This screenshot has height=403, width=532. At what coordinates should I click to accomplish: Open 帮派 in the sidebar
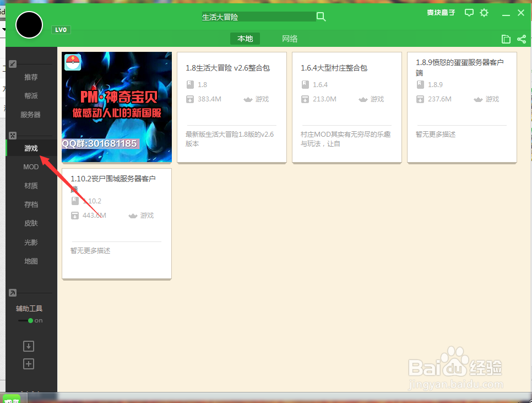[x=31, y=96]
